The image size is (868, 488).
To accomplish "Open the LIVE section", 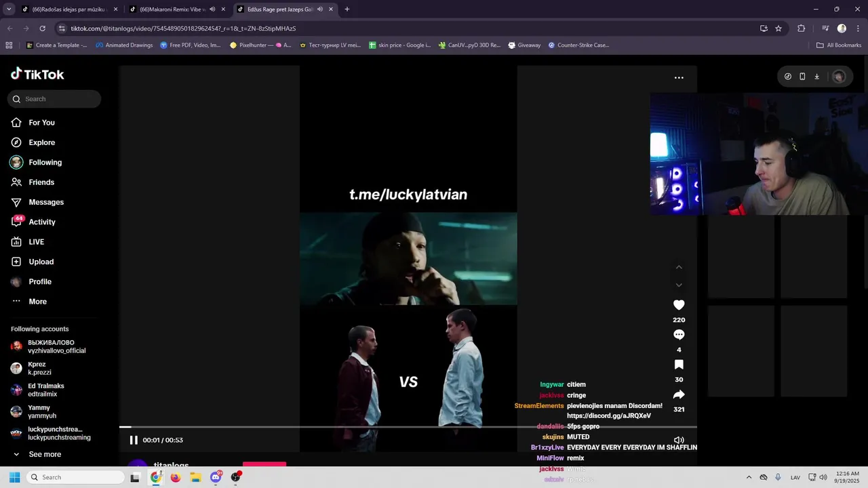I will tap(28, 242).
